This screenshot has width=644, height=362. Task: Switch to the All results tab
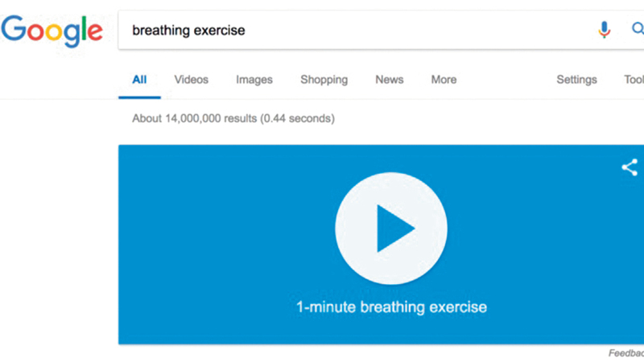point(139,80)
